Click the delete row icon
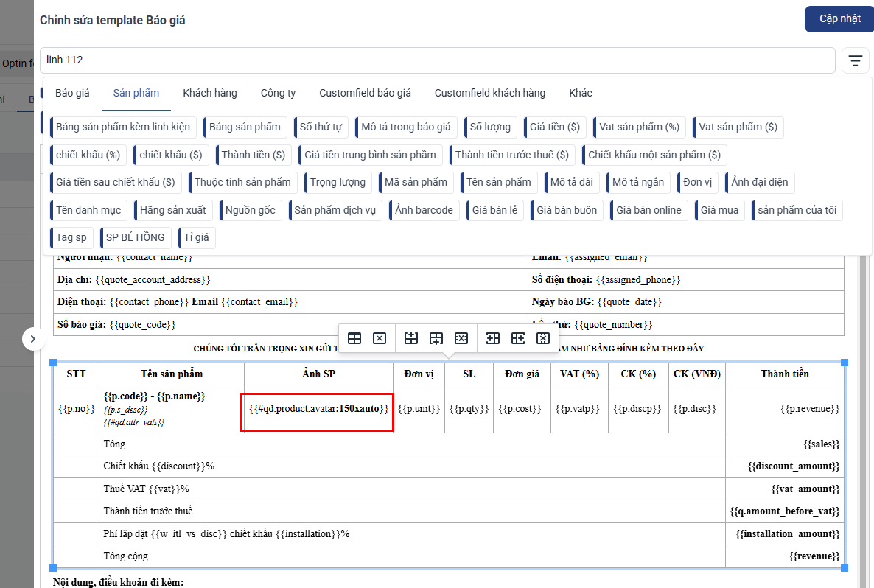 coord(461,338)
